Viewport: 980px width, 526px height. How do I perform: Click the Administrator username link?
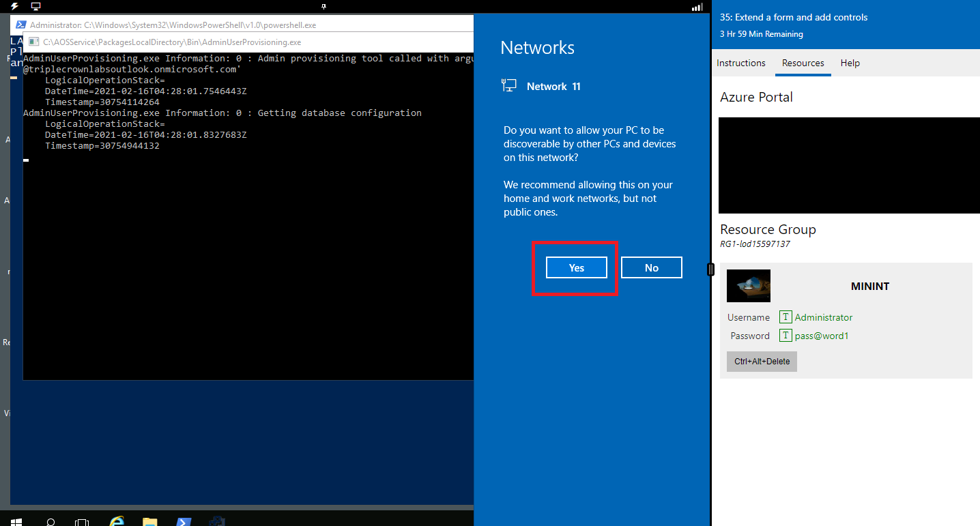(824, 317)
